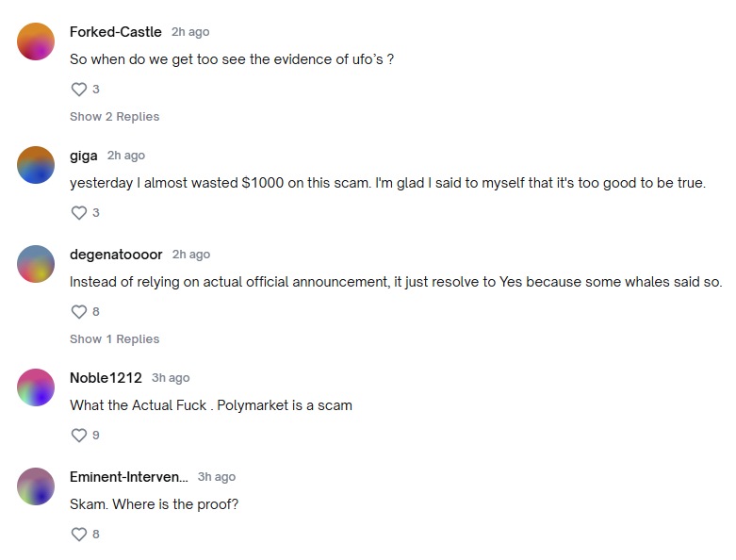Like degenatoooor's comment about whales

pos(79,312)
